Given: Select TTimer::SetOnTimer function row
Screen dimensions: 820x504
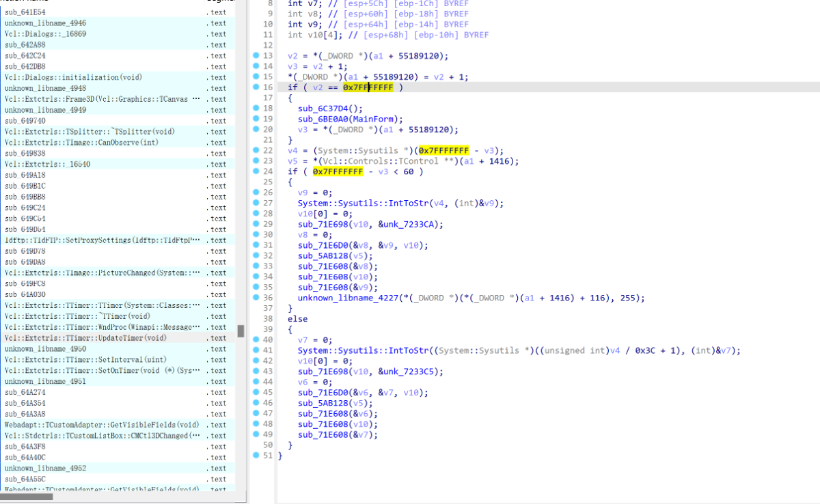Looking at the screenshot, I should (118, 371).
